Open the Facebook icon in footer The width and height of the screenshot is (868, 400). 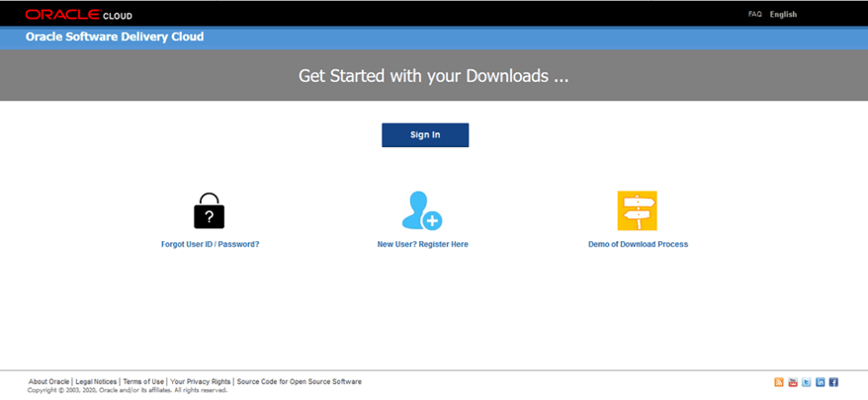point(833,382)
